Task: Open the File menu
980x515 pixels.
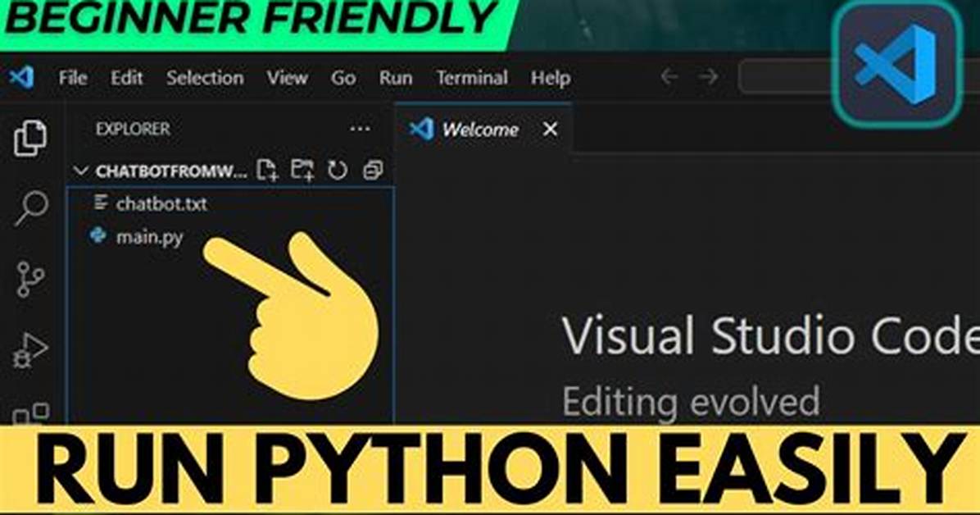Action: click(72, 78)
